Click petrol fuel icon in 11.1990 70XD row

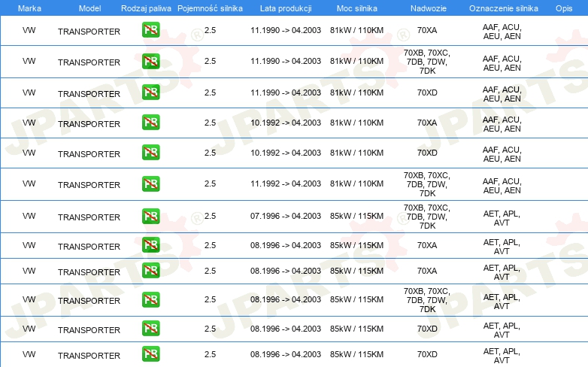(150, 93)
